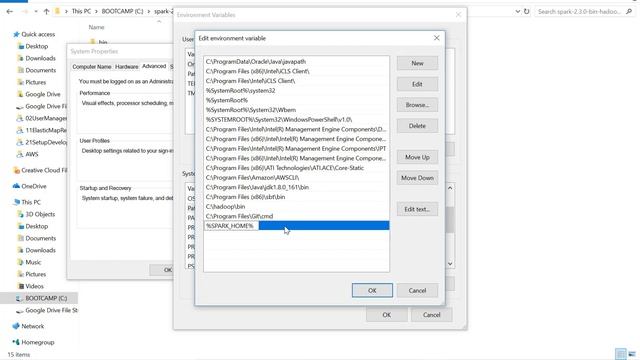The width and height of the screenshot is (640, 360).
Task: Click This PC in address breadcrumb
Action: 81,11
